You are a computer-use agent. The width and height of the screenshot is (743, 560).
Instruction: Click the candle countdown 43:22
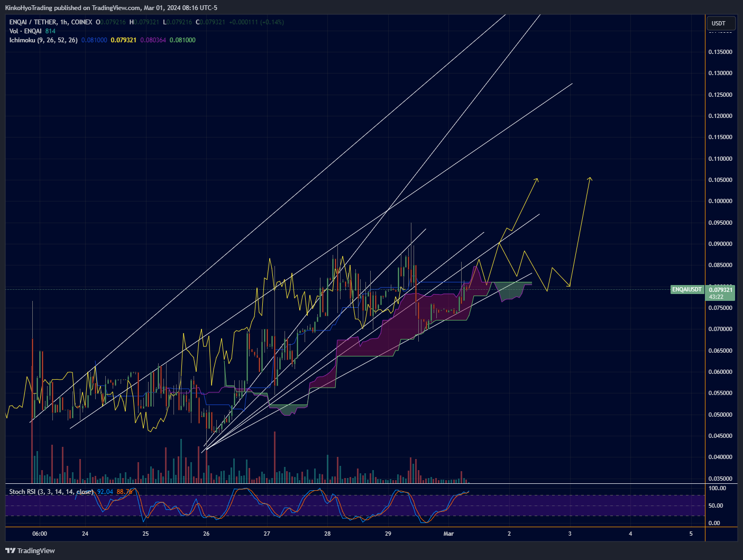716,297
